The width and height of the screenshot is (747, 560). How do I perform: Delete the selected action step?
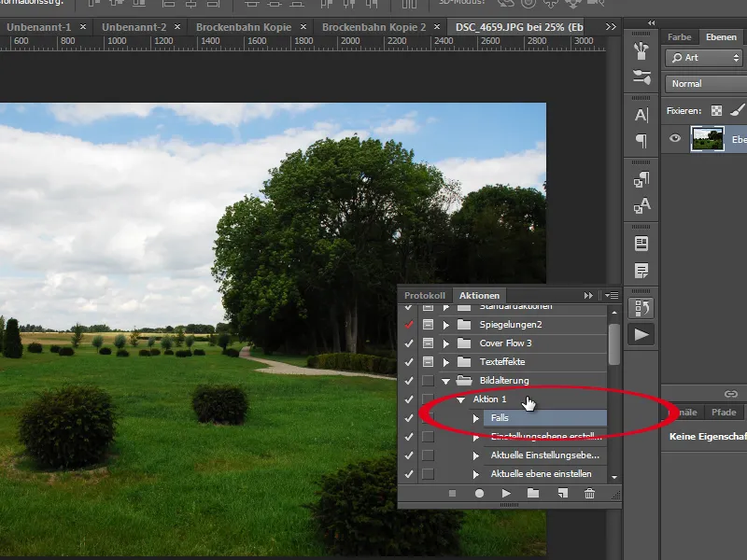[589, 494]
